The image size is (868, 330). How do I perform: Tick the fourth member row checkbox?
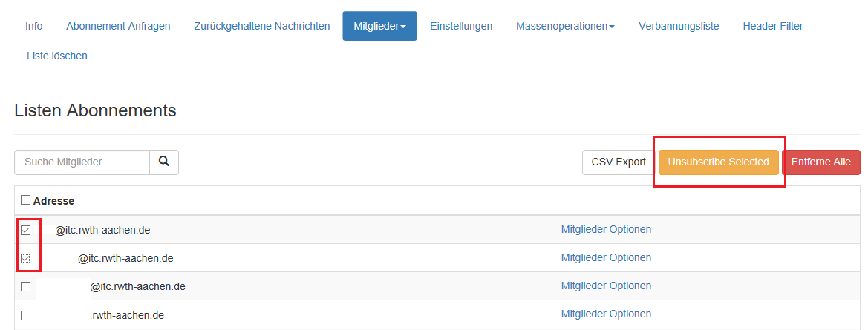26,315
